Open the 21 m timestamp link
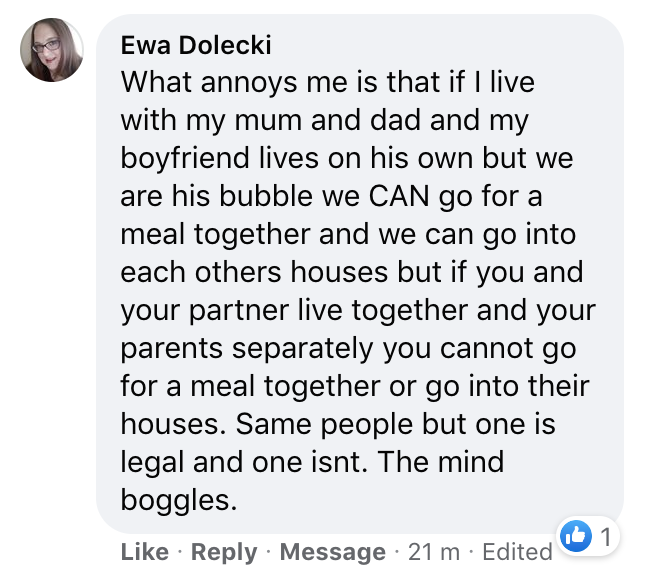The image size is (648, 574). coord(434,552)
